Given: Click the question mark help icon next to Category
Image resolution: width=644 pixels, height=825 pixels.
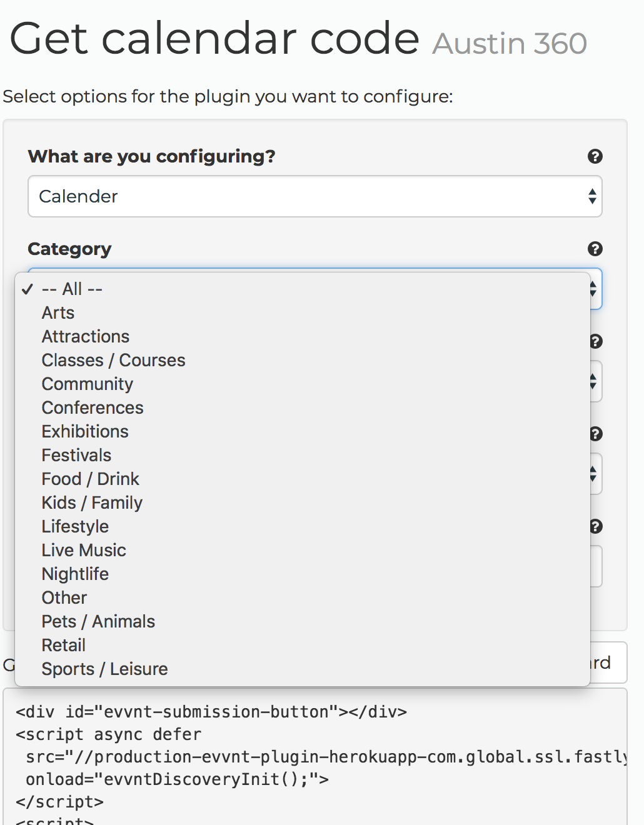Looking at the screenshot, I should pyautogui.click(x=595, y=249).
